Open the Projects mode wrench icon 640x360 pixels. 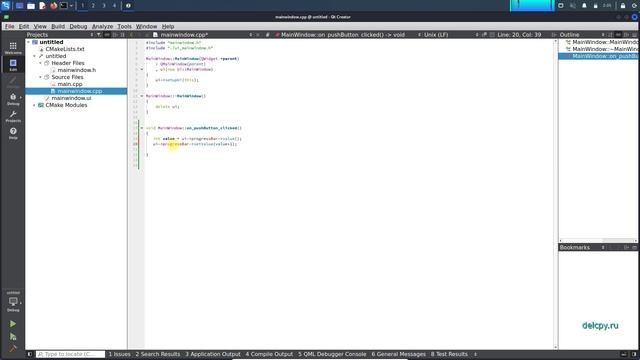[x=13, y=116]
